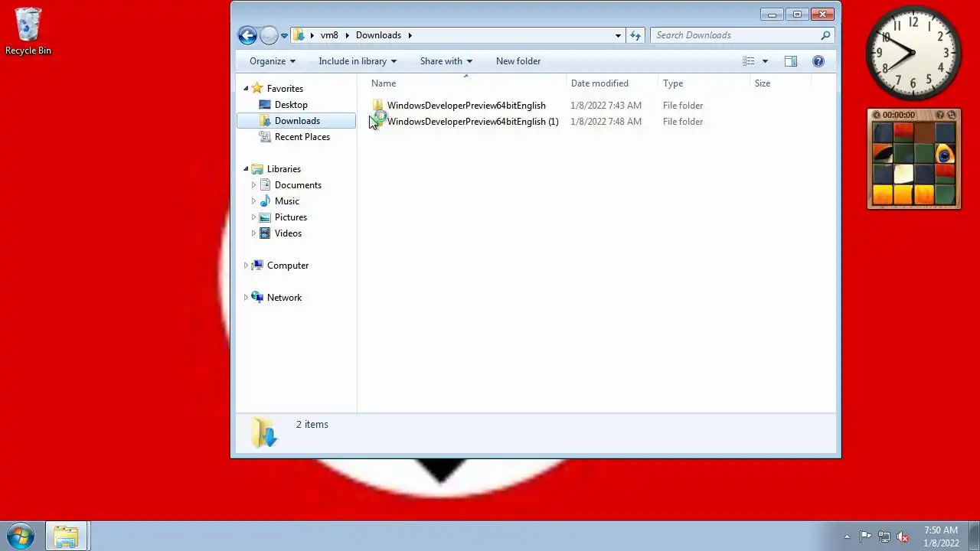Select Computer in navigation pane

288,266
